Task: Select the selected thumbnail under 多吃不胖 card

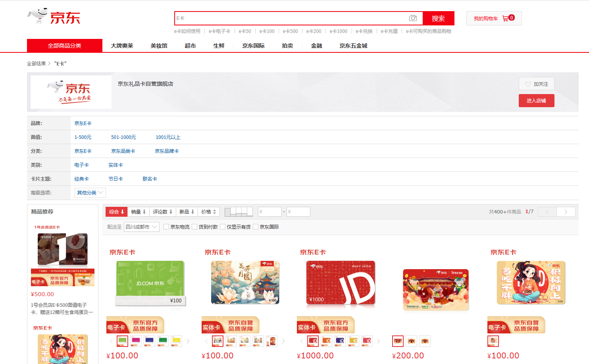Action: (x=493, y=341)
